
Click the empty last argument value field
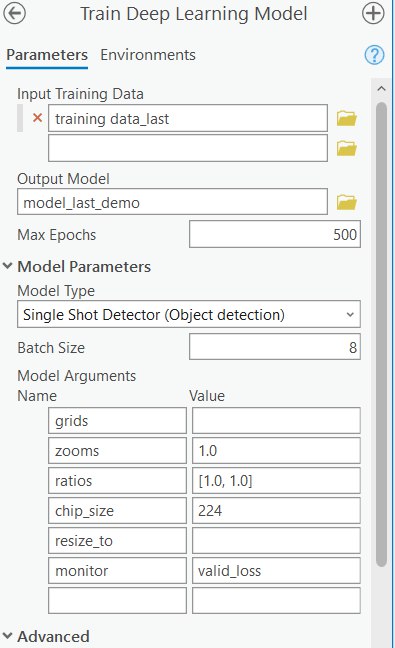click(276, 600)
